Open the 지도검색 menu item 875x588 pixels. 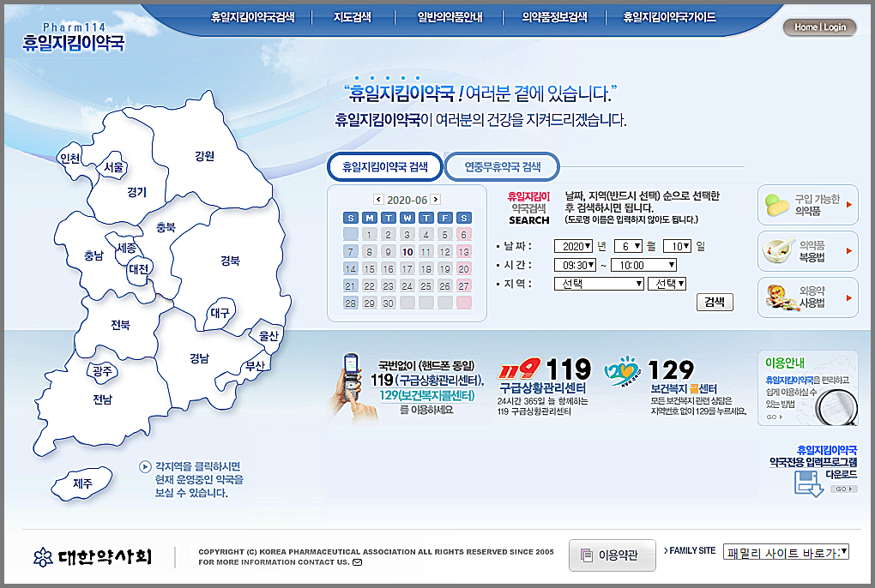(352, 17)
